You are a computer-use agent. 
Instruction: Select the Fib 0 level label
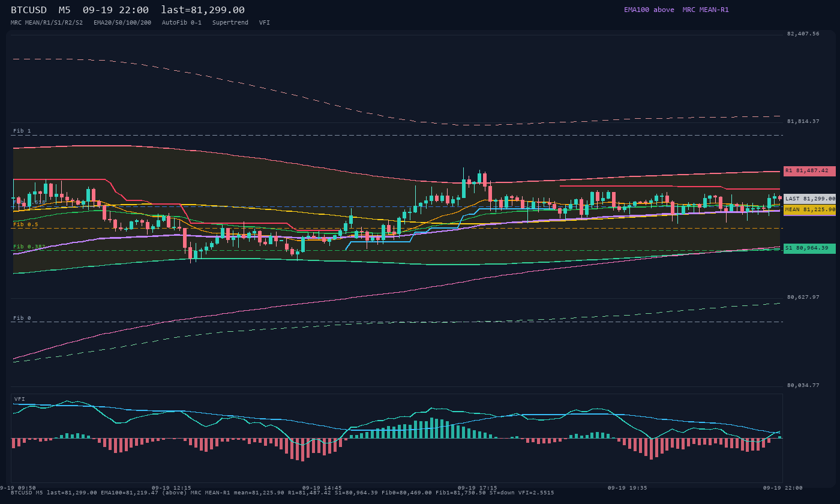22,318
